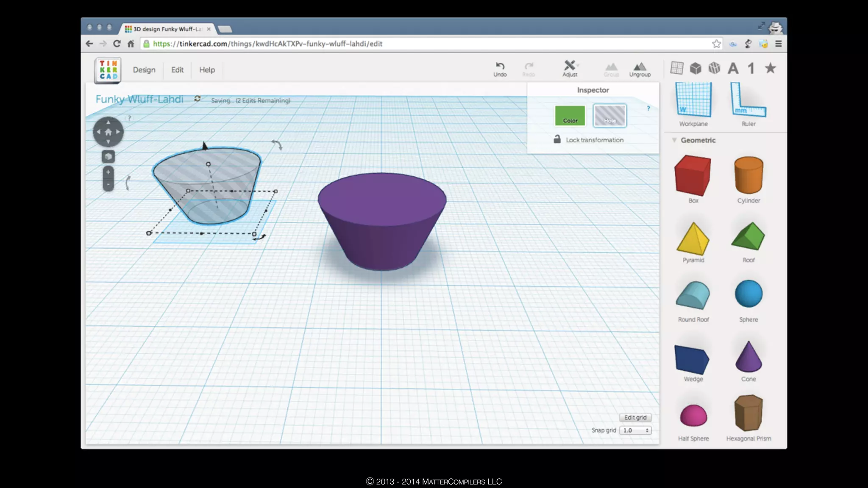Open the Edit menu

coord(177,70)
